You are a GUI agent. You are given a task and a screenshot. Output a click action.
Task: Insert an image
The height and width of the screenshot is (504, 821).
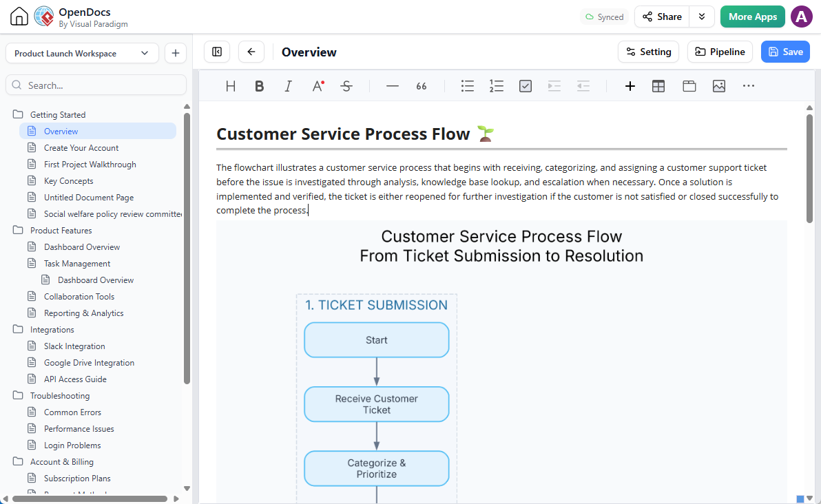point(719,86)
